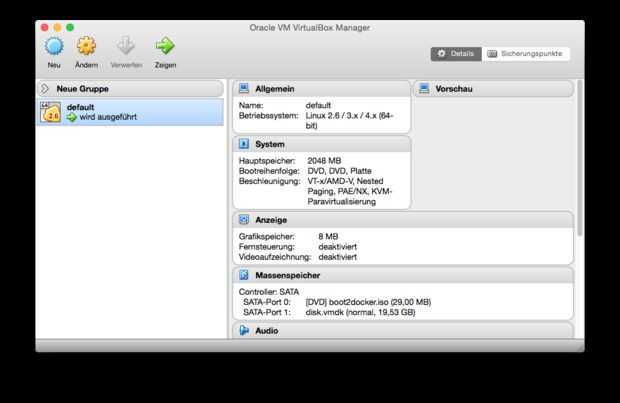The width and height of the screenshot is (620, 403).
Task: Click the Fernsteuerung 'deaktiviert' value
Action: (x=338, y=247)
